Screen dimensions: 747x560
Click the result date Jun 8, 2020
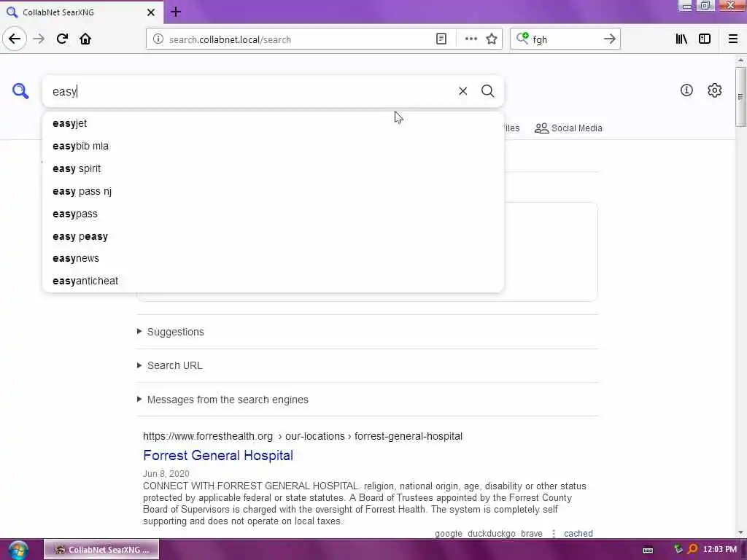point(166,474)
